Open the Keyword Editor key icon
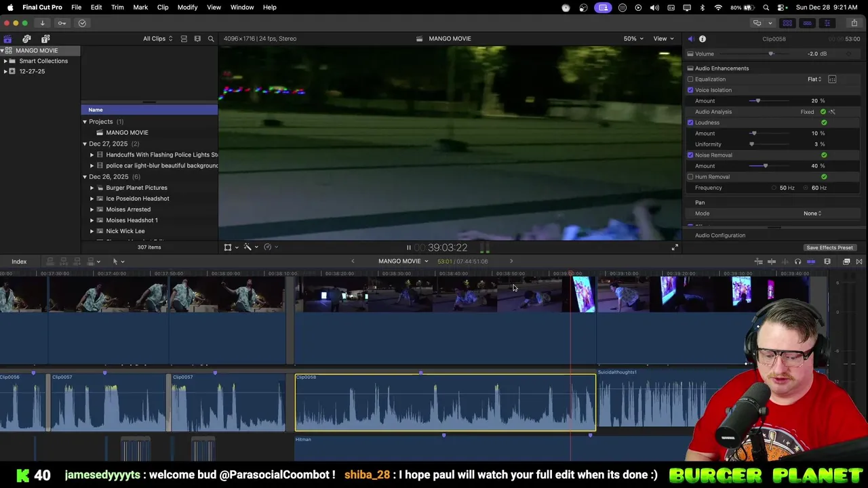The height and width of the screenshot is (488, 868). (62, 23)
